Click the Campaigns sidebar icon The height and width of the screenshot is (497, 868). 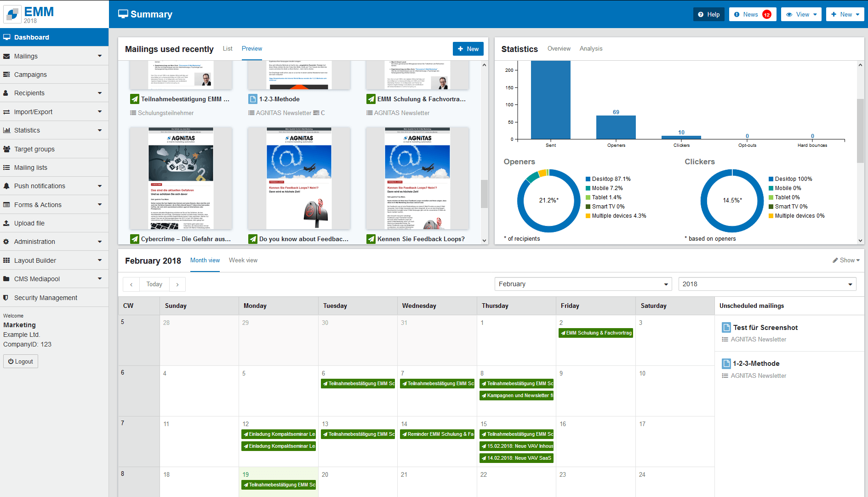tap(6, 75)
